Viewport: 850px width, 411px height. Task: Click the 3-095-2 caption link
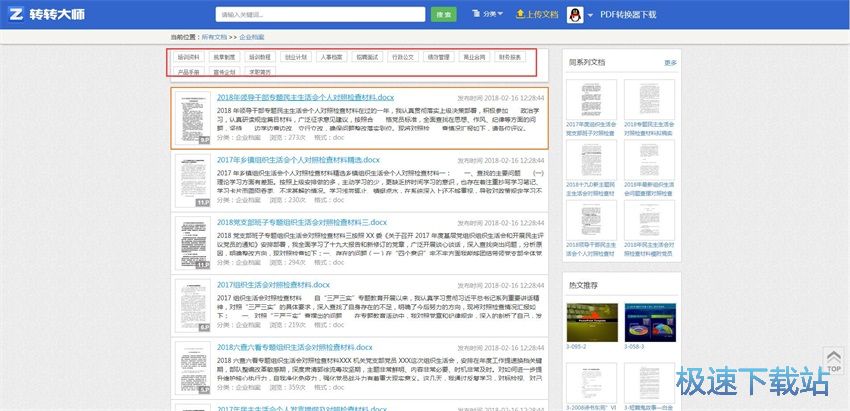(x=576, y=346)
